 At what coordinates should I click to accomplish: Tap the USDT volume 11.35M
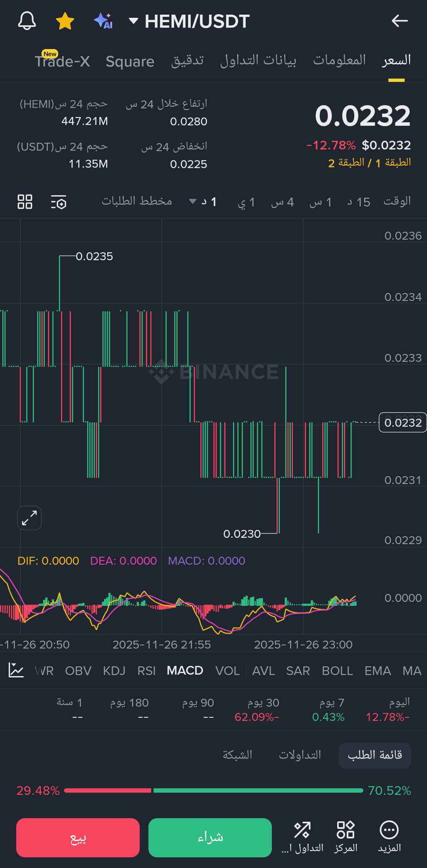pos(88,164)
